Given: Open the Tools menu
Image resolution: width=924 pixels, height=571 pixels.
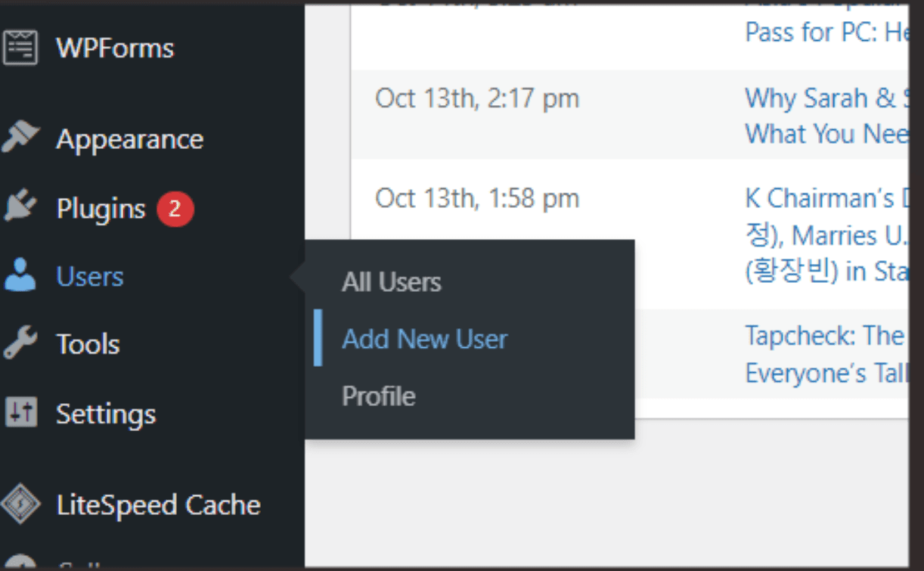Looking at the screenshot, I should [88, 344].
